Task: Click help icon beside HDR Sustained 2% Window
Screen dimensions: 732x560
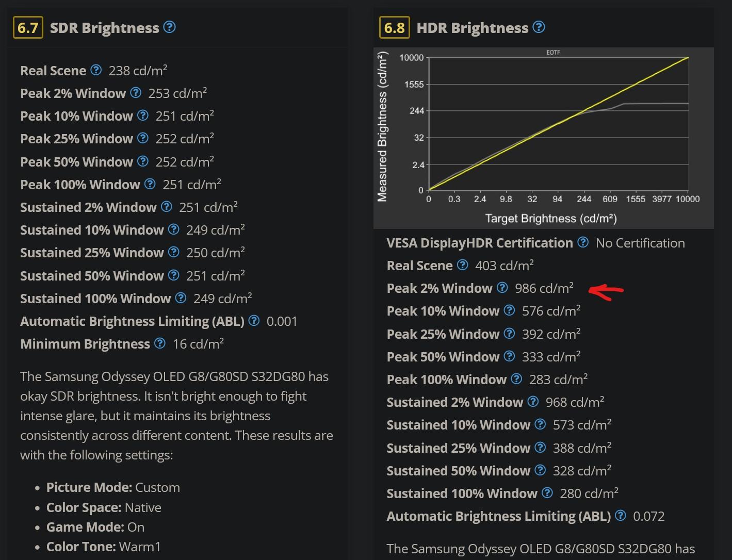Action: coord(533,401)
